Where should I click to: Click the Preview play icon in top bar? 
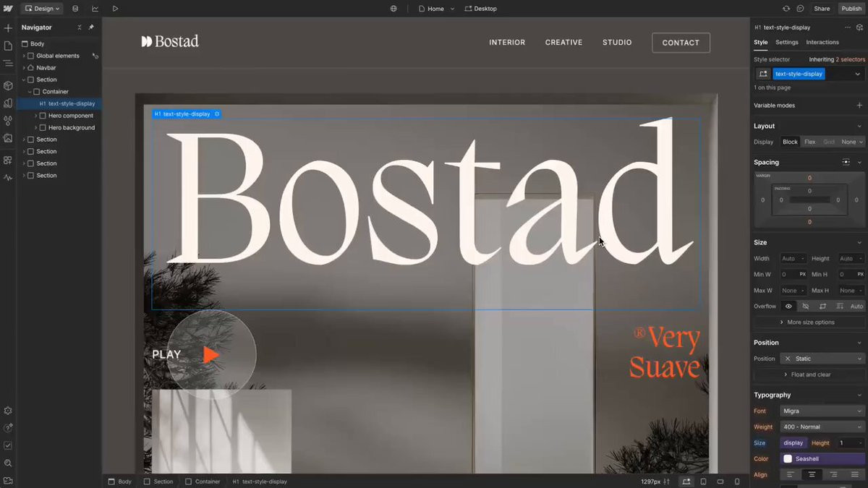click(x=115, y=9)
